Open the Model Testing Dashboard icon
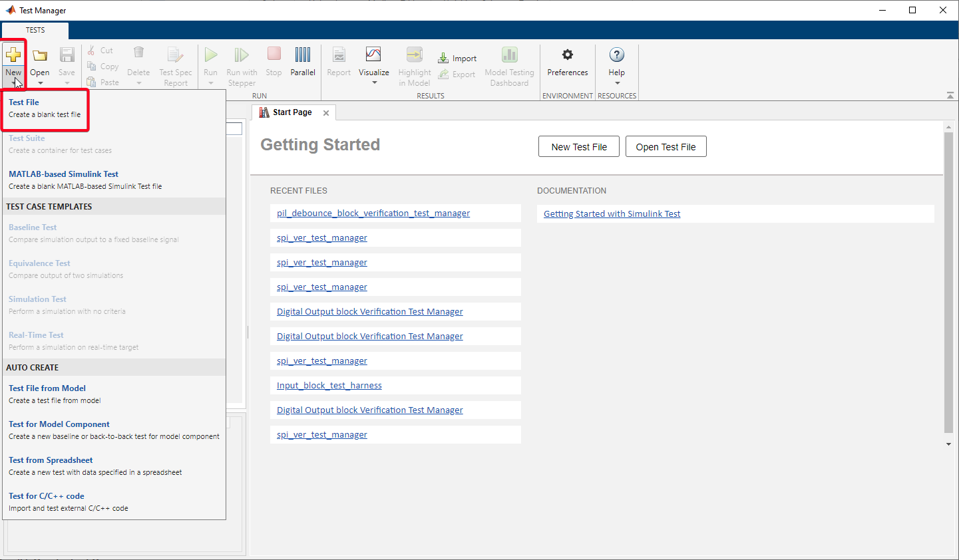 point(510,55)
